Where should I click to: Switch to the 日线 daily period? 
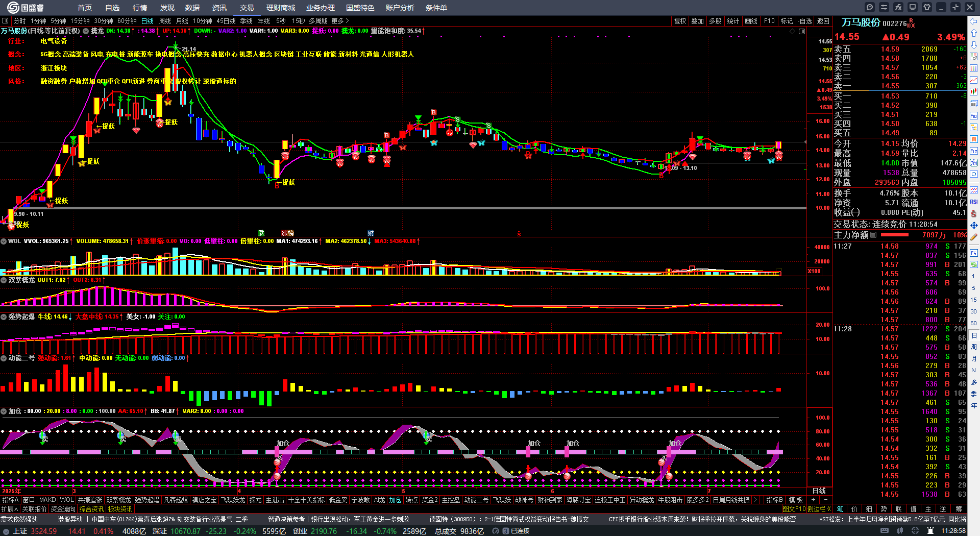(x=148, y=21)
